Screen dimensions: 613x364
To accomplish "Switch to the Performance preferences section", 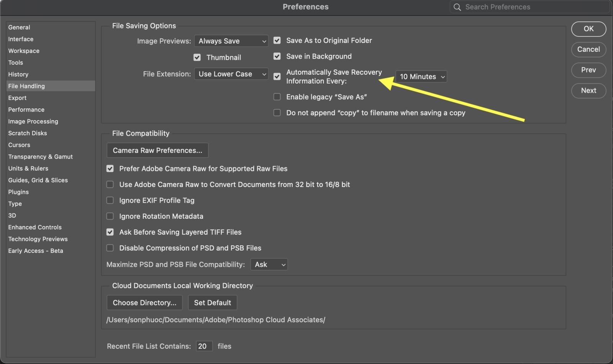I will (26, 110).
